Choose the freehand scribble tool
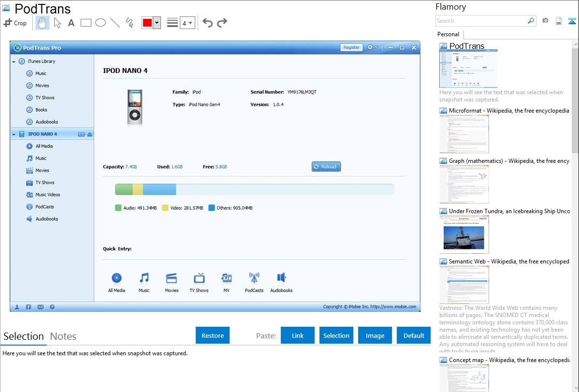The width and height of the screenshot is (579, 392). pyautogui.click(x=130, y=23)
